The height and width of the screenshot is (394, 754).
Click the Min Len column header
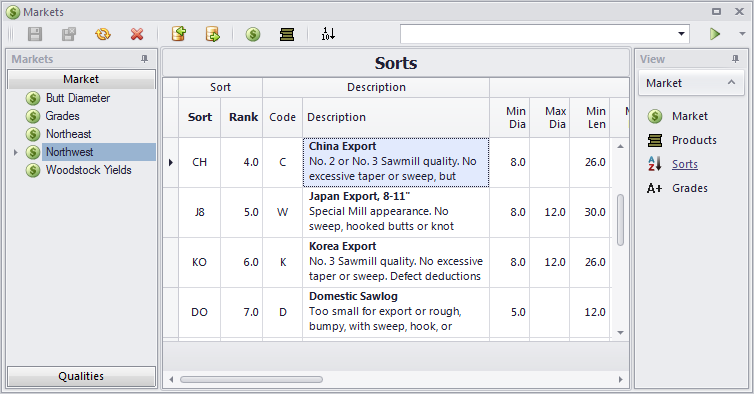point(590,117)
